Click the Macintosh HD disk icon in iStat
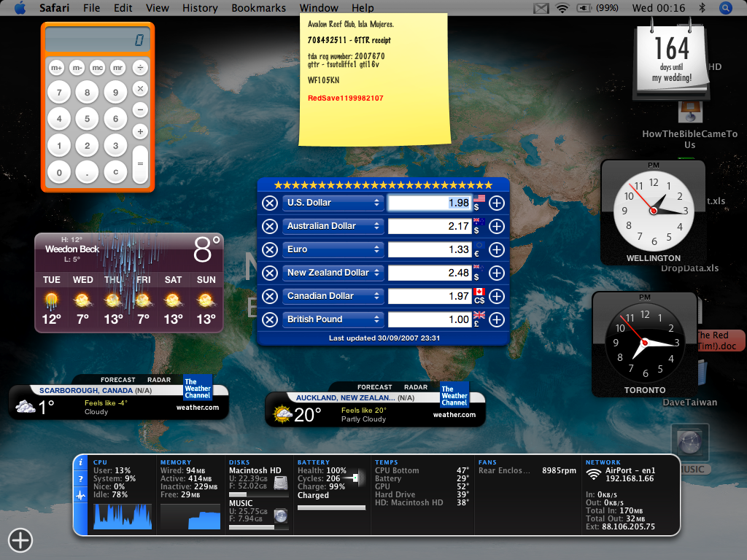The height and width of the screenshot is (560, 747). coord(281,483)
